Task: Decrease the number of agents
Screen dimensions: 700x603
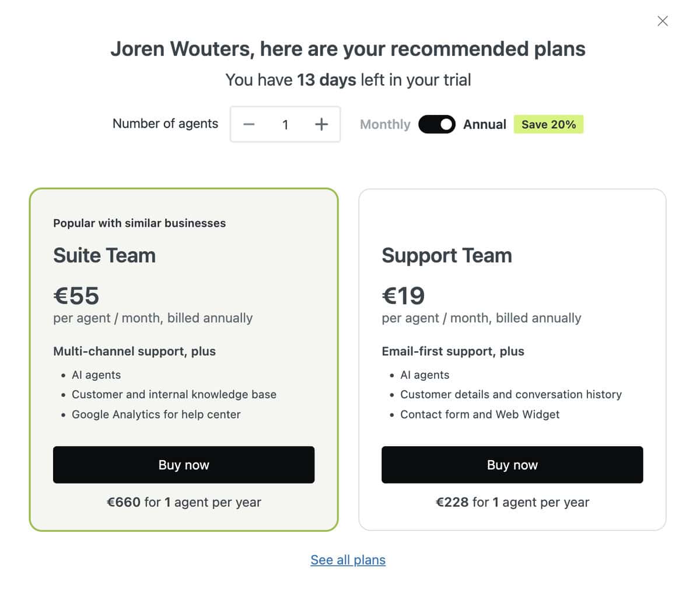Action: [x=249, y=124]
